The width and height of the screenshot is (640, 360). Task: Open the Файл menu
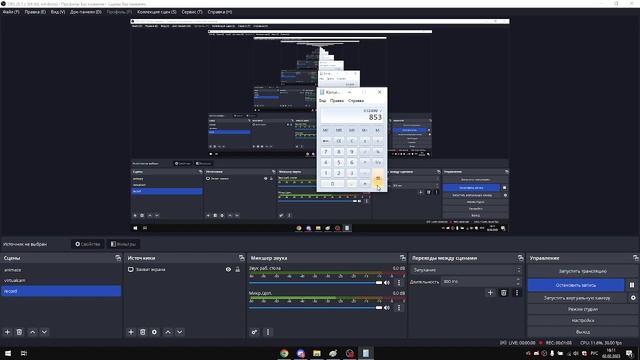11,12
